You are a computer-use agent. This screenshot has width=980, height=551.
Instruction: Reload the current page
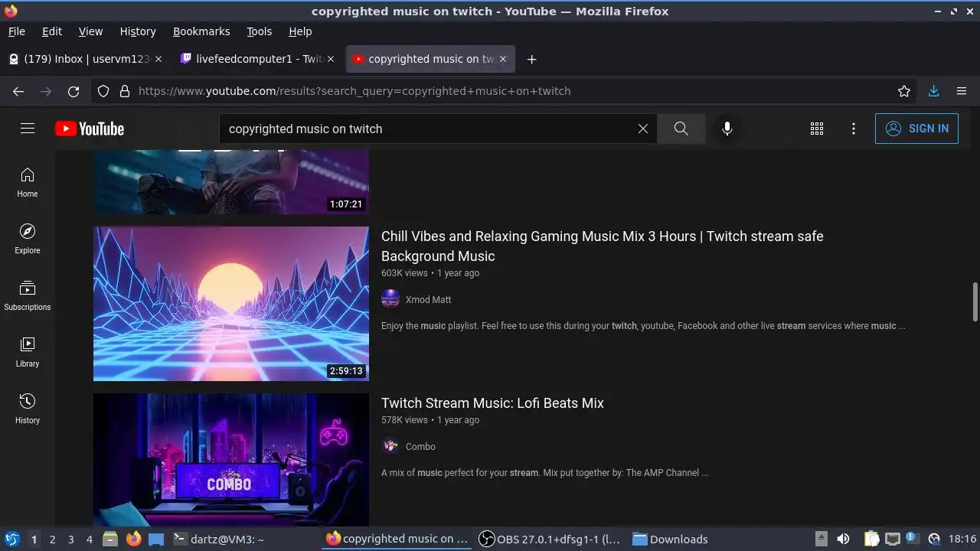tap(73, 91)
